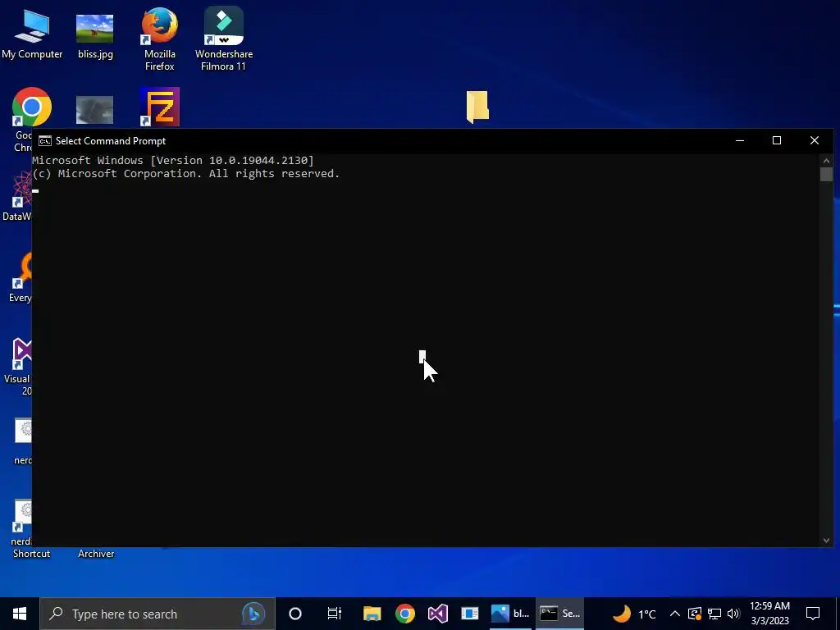
Task: Click the volume speaker tray icon
Action: 733,614
